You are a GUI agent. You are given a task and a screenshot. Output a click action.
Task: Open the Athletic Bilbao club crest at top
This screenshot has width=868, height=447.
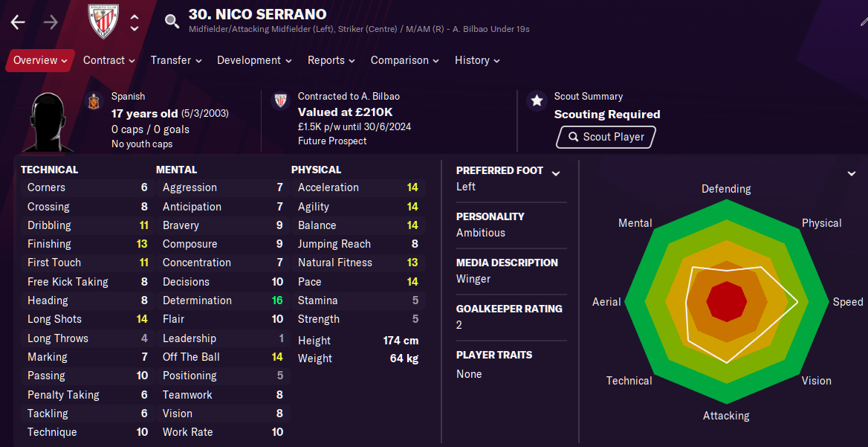click(x=103, y=22)
